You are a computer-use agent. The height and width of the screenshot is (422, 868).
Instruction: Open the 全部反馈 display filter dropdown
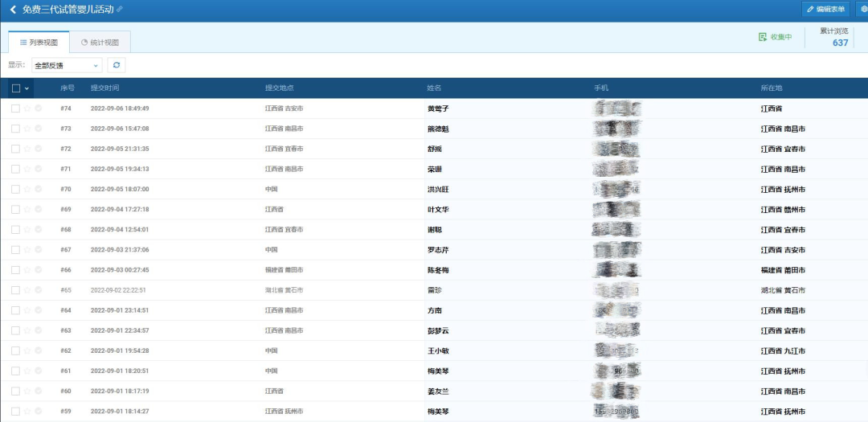tap(67, 65)
